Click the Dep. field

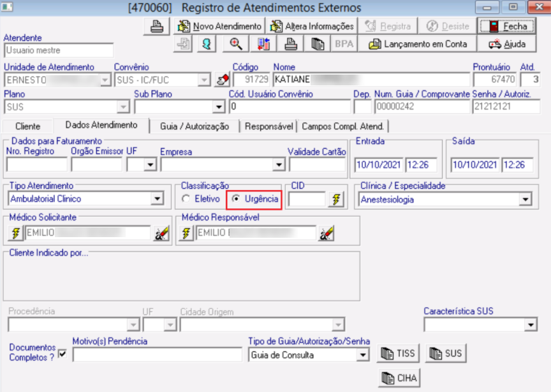point(362,107)
